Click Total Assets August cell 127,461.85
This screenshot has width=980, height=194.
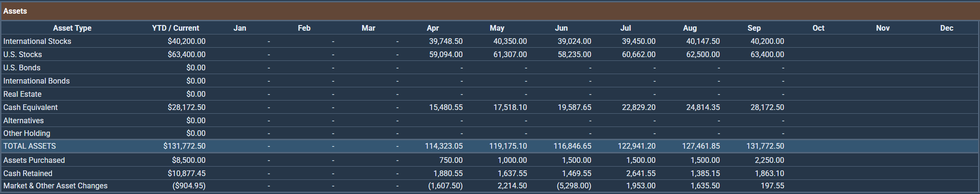pyautogui.click(x=701, y=146)
